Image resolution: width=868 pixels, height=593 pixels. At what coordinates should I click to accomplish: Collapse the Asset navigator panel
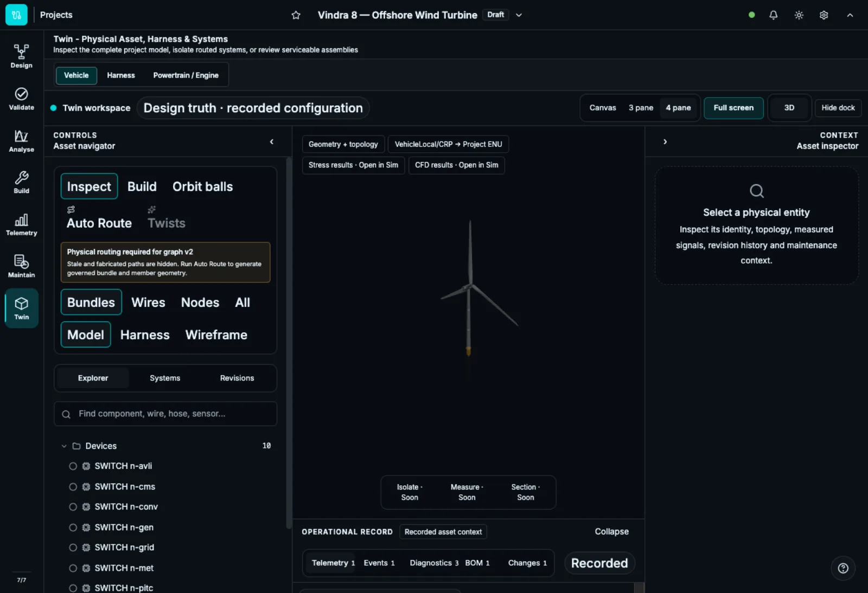point(272,141)
